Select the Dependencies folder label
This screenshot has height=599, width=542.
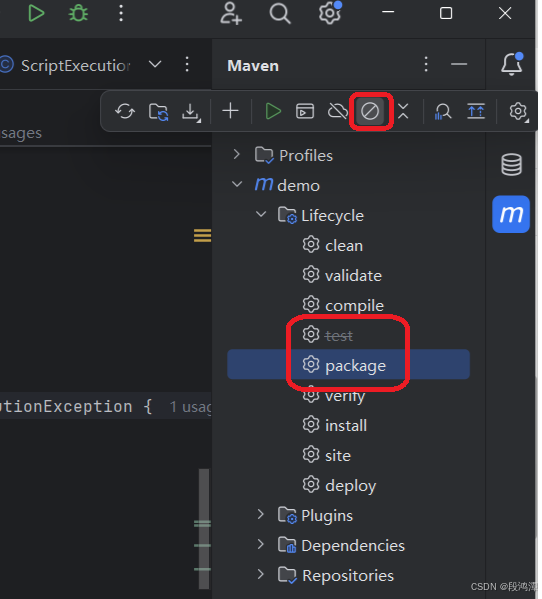[353, 546]
